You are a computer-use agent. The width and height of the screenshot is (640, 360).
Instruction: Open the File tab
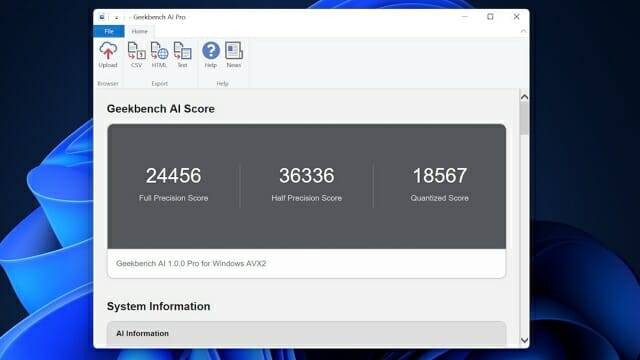tap(109, 31)
